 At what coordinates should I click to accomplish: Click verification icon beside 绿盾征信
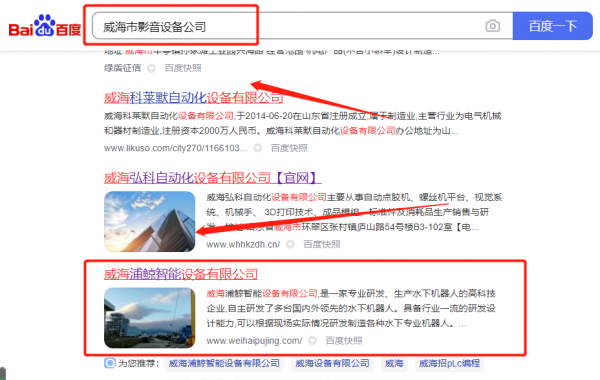point(152,68)
